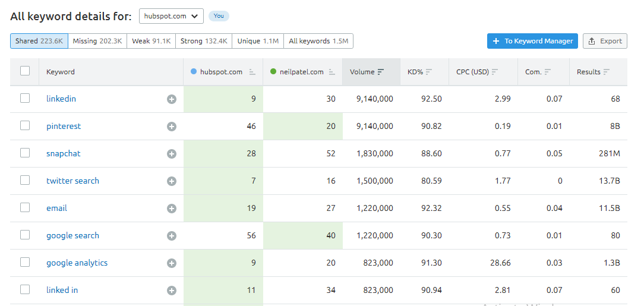Click CPC value 28.66
This screenshot has width=644, height=306.
click(501, 263)
